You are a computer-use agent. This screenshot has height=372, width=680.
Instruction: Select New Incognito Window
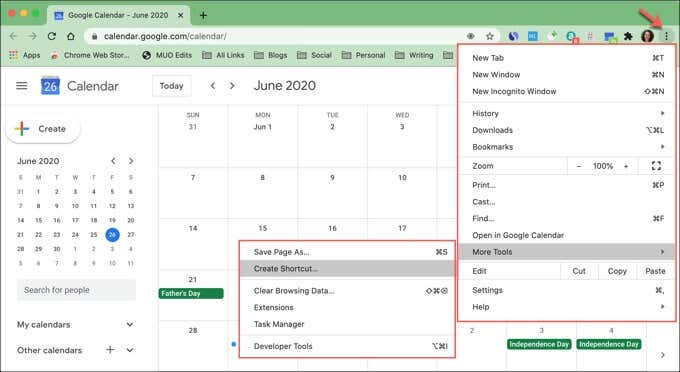coord(566,91)
